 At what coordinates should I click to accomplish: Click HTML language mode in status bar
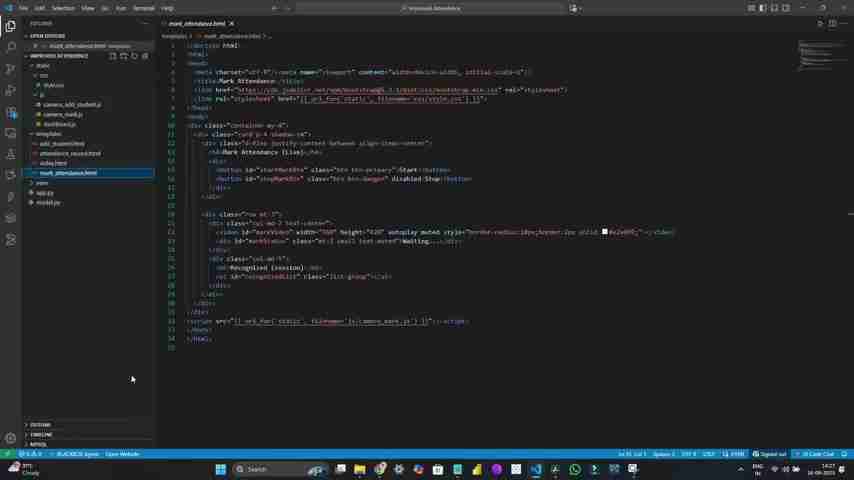[x=737, y=454]
